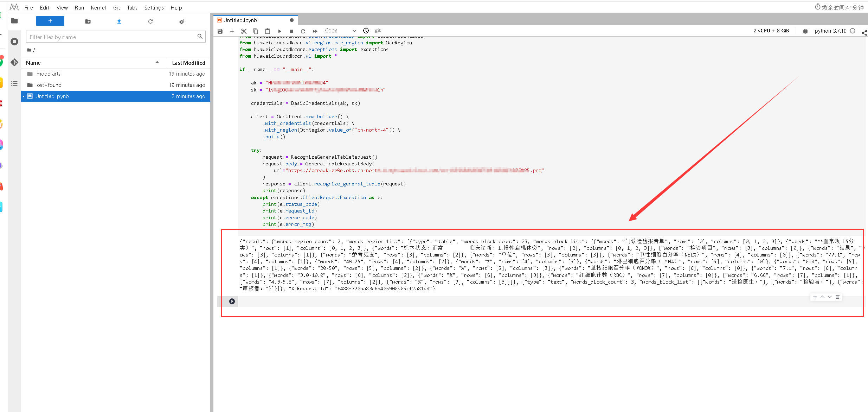
Task: Click the paste cells clipboard icon
Action: [268, 31]
